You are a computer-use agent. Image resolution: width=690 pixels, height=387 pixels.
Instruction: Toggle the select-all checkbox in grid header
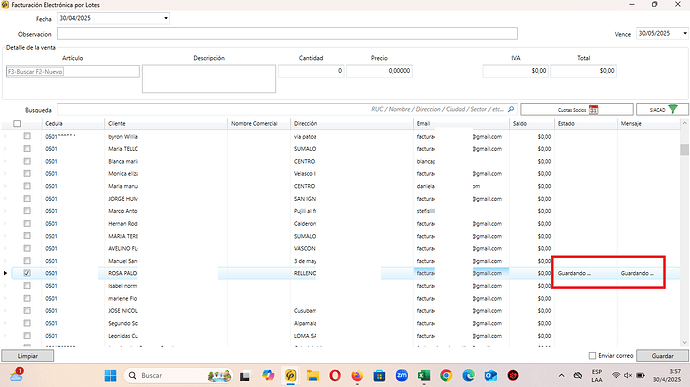(x=17, y=124)
